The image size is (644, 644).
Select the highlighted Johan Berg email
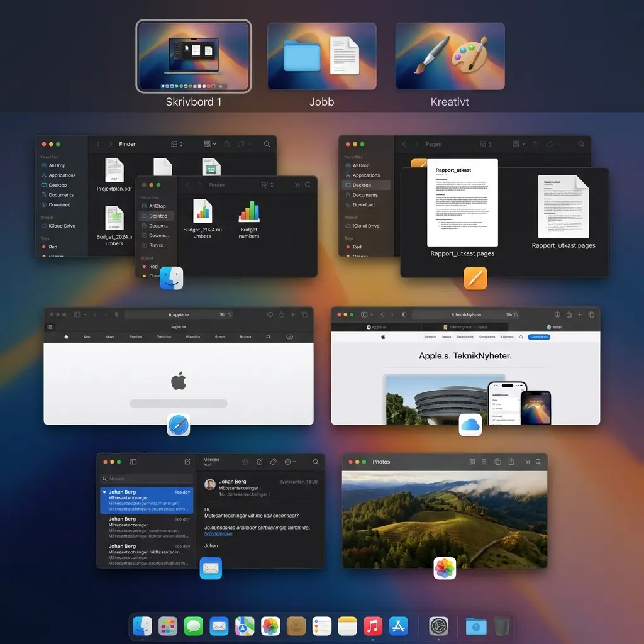[x=147, y=500]
